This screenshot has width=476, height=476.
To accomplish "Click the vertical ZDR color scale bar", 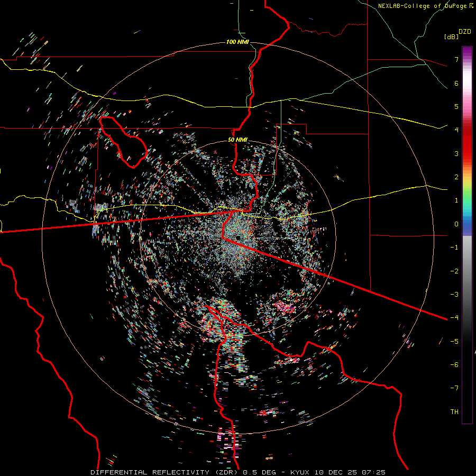I will [x=467, y=235].
